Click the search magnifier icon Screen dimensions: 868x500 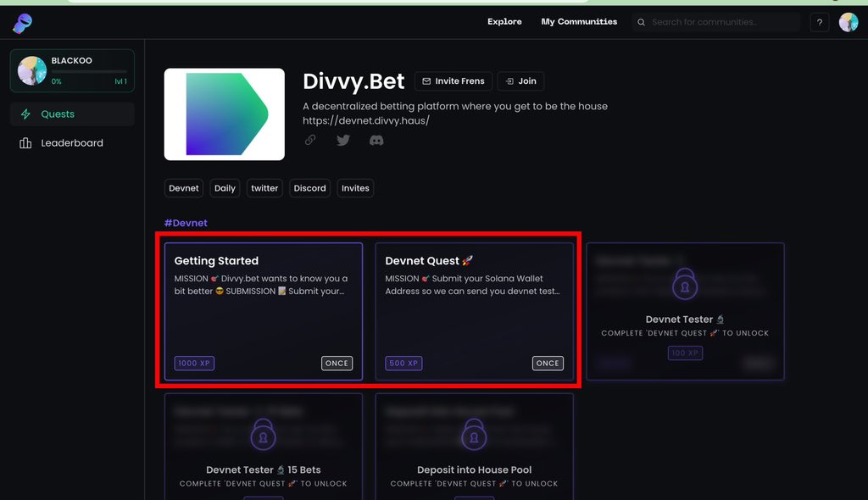pyautogui.click(x=641, y=22)
